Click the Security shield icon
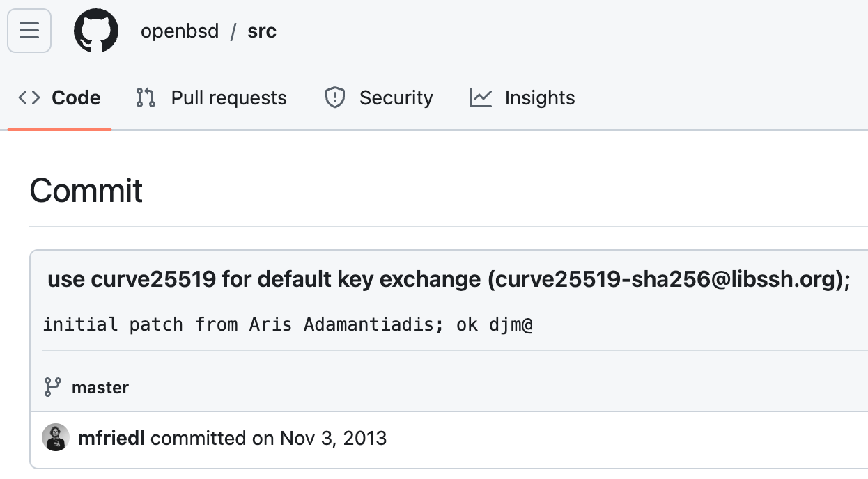The width and height of the screenshot is (868, 479). click(335, 97)
